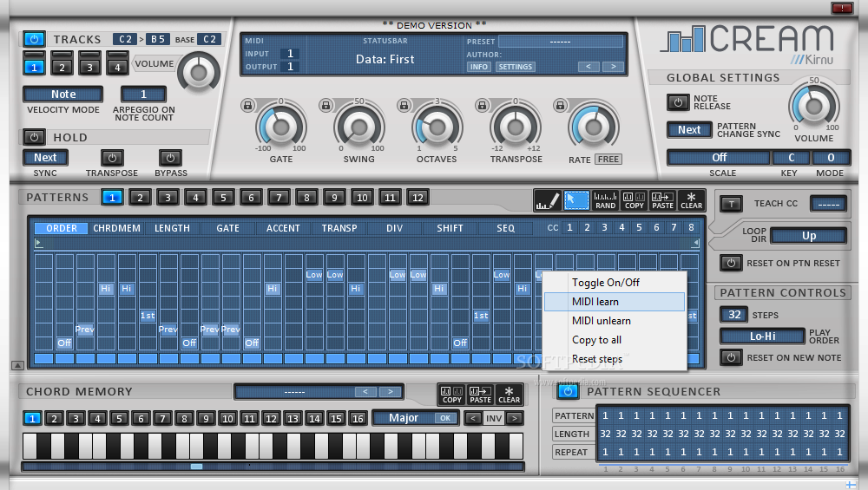Previous chord memory preset arrow
This screenshot has height=490, width=868.
click(x=365, y=391)
